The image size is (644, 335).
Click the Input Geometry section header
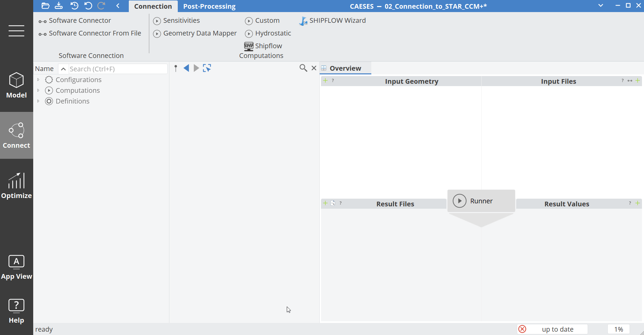(412, 81)
